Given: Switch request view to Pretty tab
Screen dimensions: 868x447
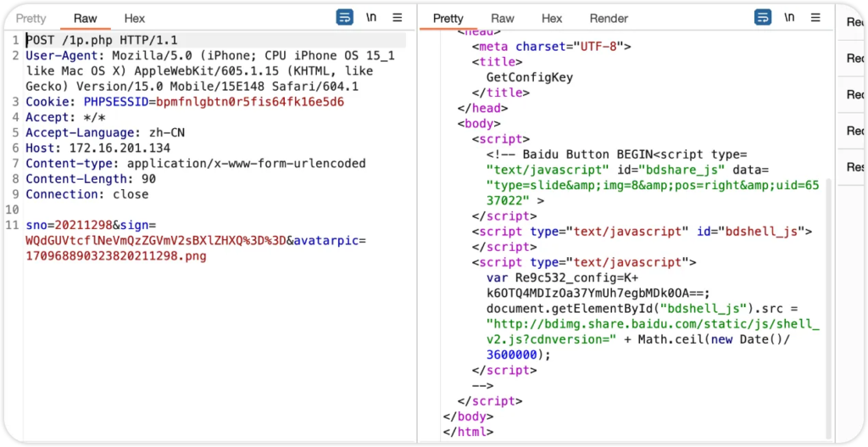Looking at the screenshot, I should coord(31,19).
